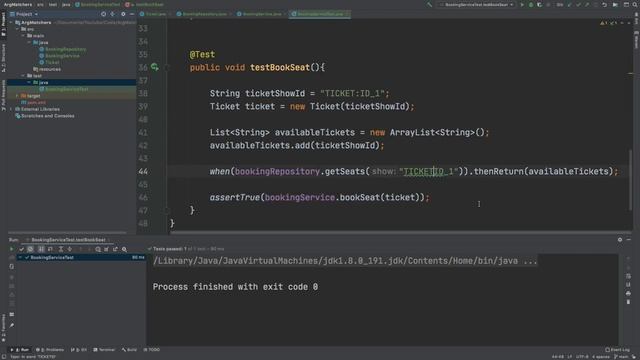
Task: Click the expand all icon in the Run toolbar
Action: 60,249
